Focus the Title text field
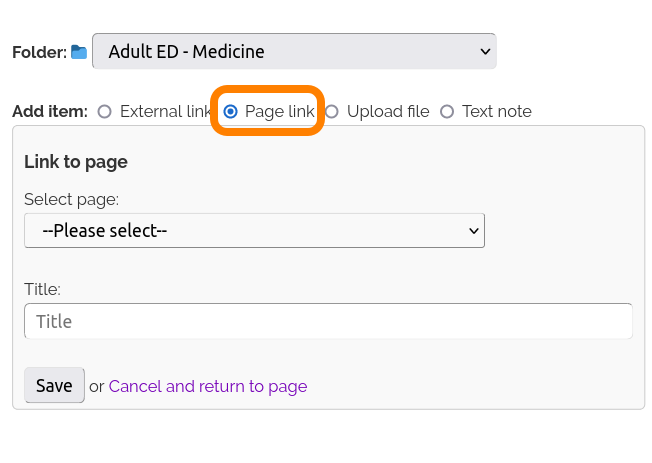The image size is (652, 463). 328,322
